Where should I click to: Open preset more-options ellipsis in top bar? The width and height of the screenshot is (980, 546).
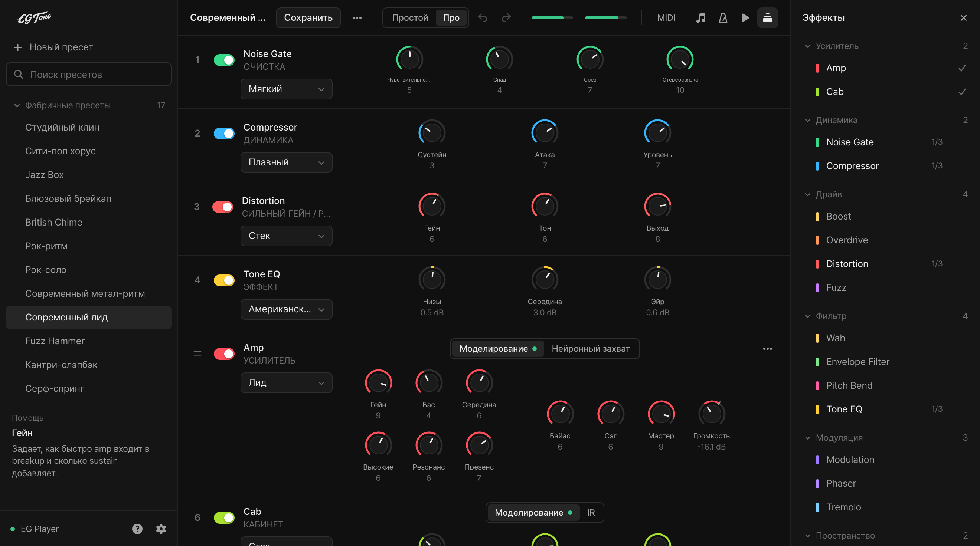tap(357, 17)
